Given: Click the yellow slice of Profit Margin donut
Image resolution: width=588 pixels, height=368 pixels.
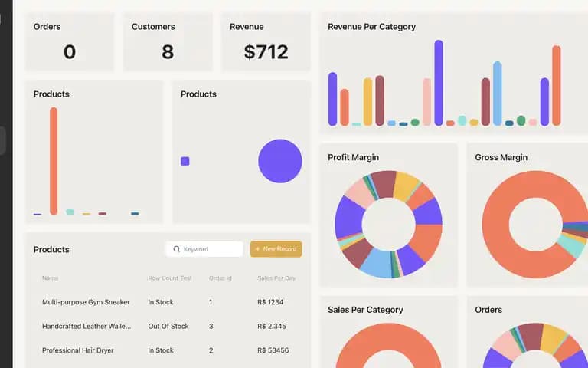Looking at the screenshot, I should (406, 186).
